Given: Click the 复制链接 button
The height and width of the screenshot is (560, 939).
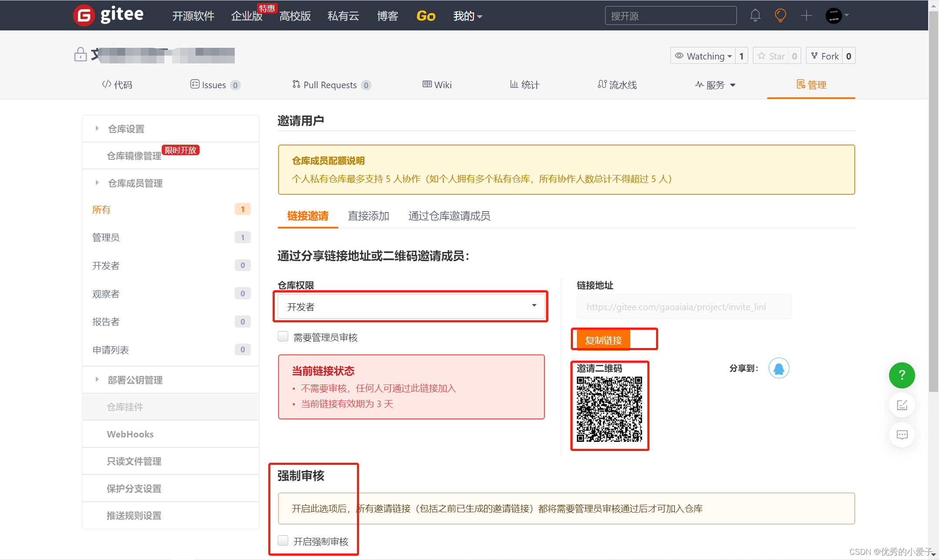Looking at the screenshot, I should coord(603,340).
